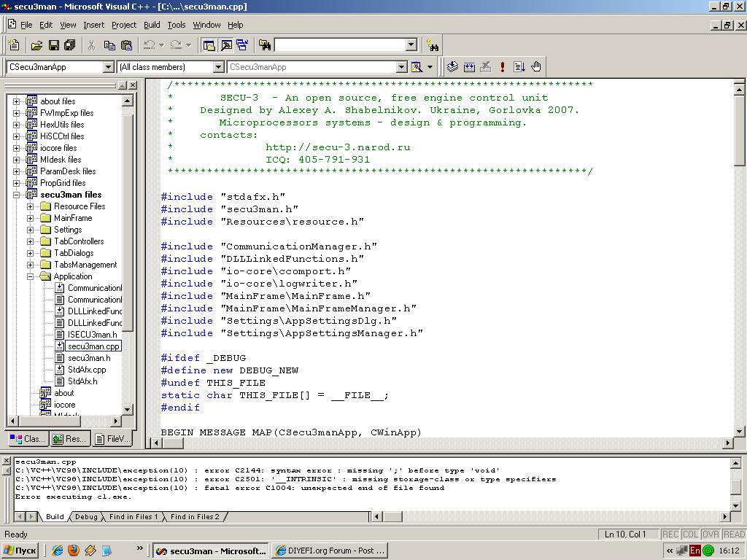747x560 pixels.
Task: Click the red Execute Program exclamation icon
Action: 503,67
